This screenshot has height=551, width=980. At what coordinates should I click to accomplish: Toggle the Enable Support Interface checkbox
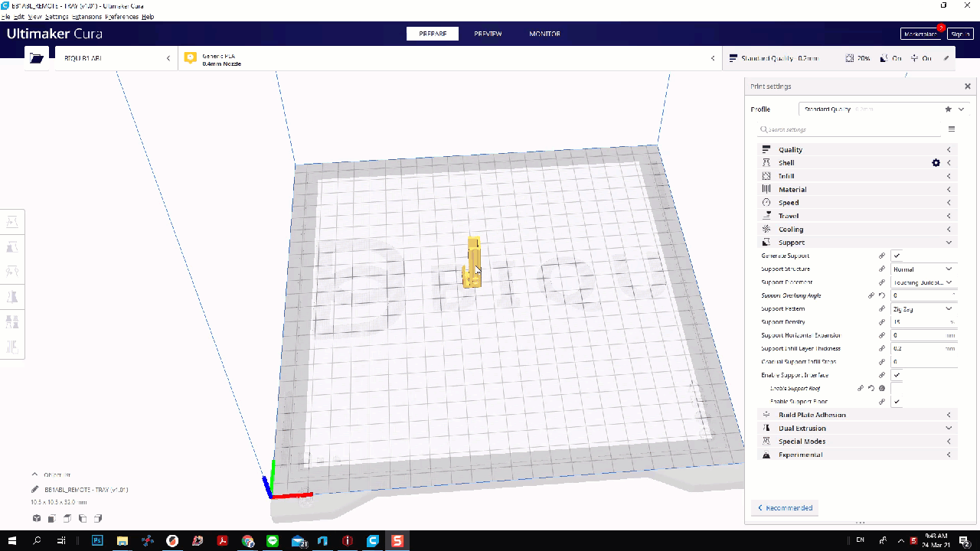(897, 375)
